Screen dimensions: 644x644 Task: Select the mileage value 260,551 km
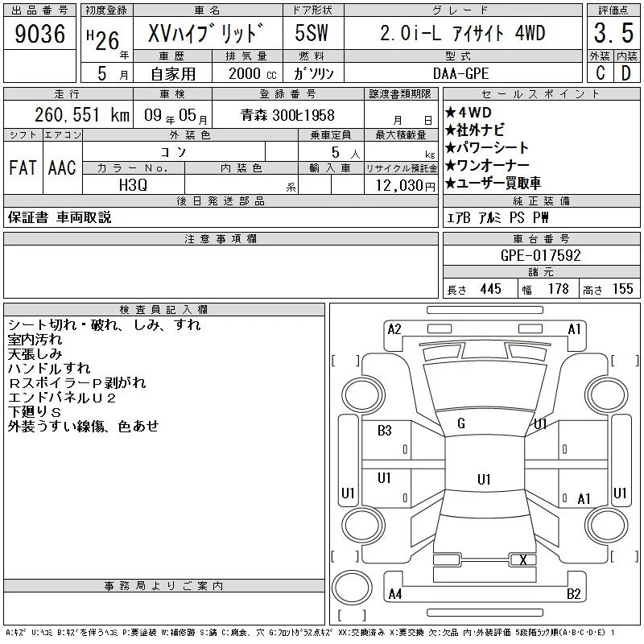click(x=82, y=114)
